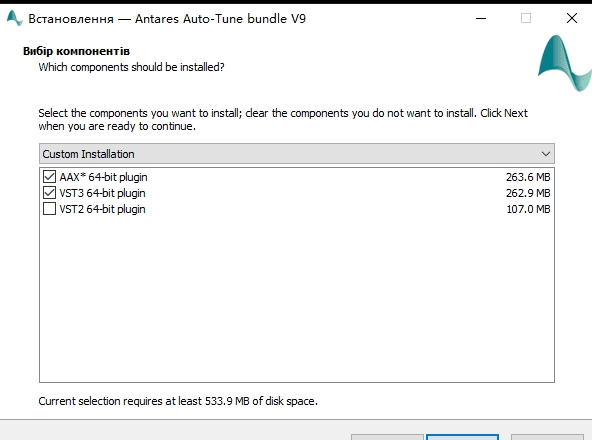
Task: Click the empty area of components list
Action: (x=297, y=298)
